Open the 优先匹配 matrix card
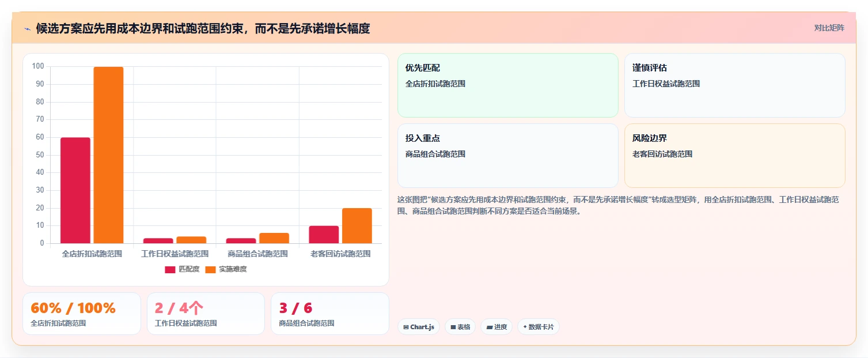Image resolution: width=868 pixels, height=358 pixels. pyautogui.click(x=508, y=85)
